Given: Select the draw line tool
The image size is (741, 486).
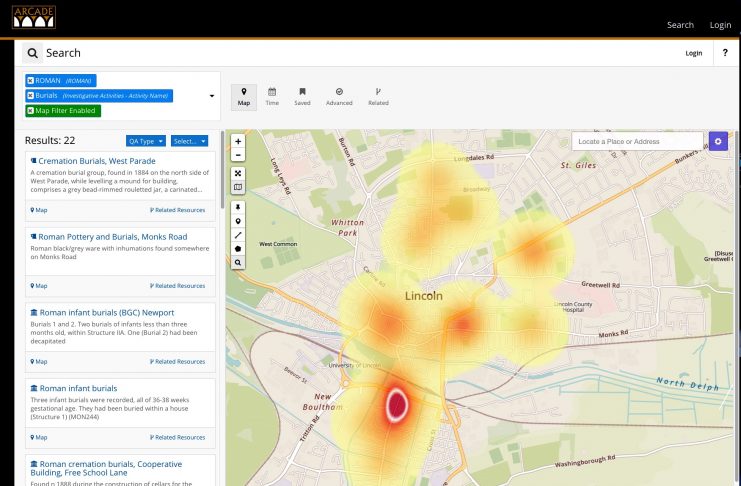Looking at the screenshot, I should (238, 234).
